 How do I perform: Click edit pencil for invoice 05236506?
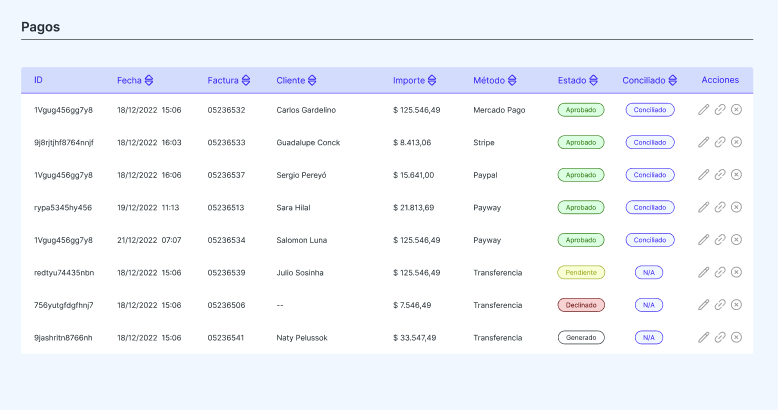coord(703,305)
